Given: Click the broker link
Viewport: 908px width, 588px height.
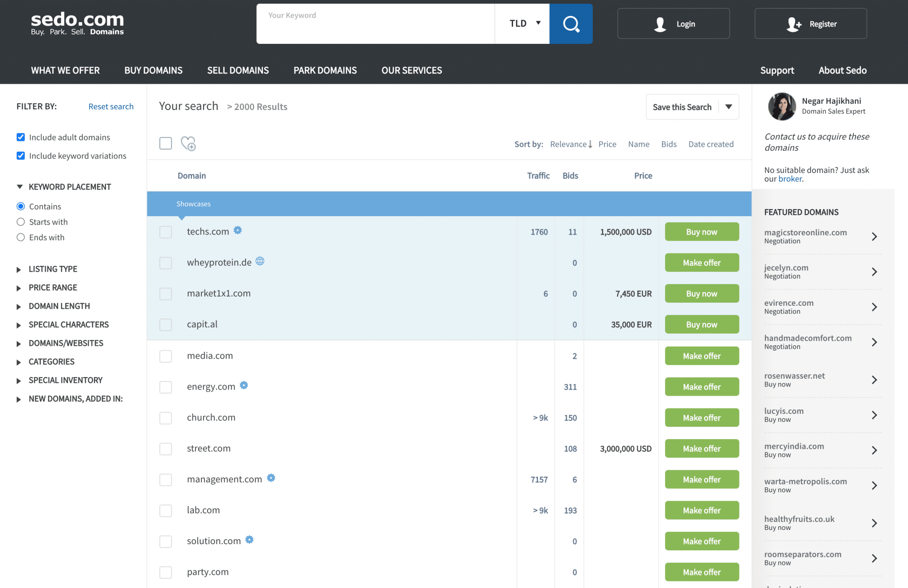Looking at the screenshot, I should click(790, 179).
